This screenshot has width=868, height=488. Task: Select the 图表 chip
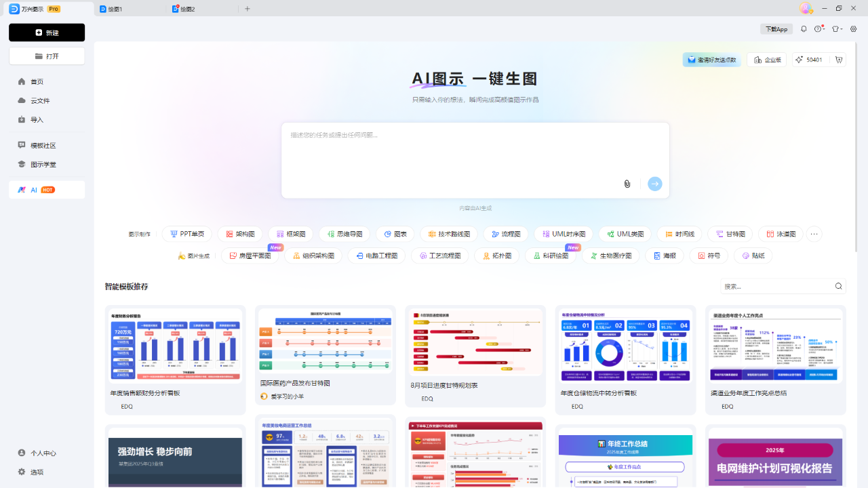(395, 234)
